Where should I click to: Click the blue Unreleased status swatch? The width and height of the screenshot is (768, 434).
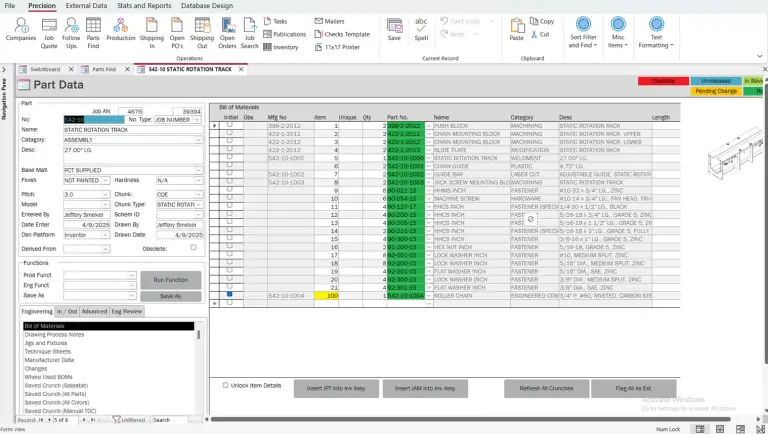(716, 81)
